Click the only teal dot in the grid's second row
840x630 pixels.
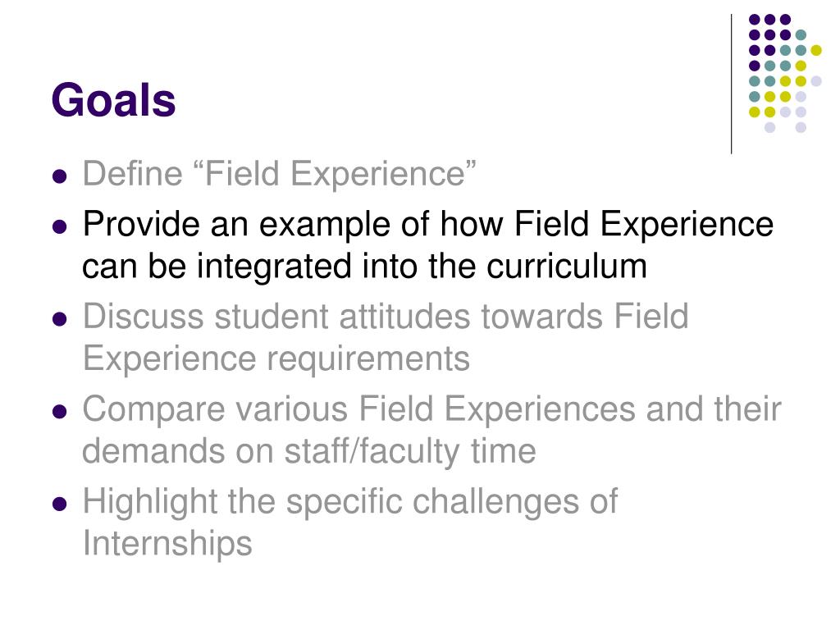801,35
